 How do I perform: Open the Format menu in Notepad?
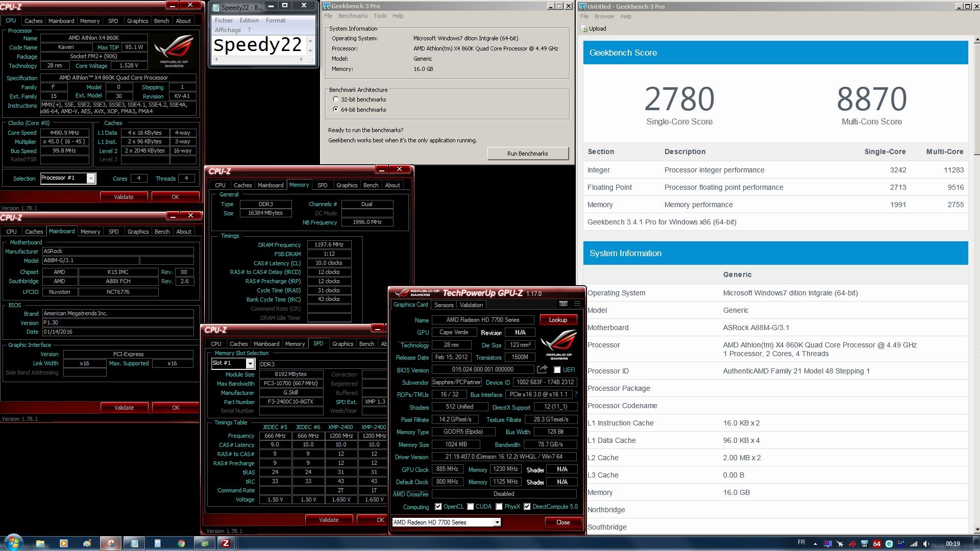coord(275,20)
